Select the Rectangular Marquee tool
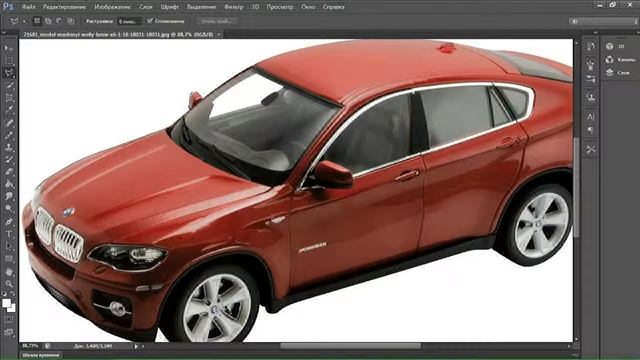The height and width of the screenshot is (360, 640). pos(9,61)
